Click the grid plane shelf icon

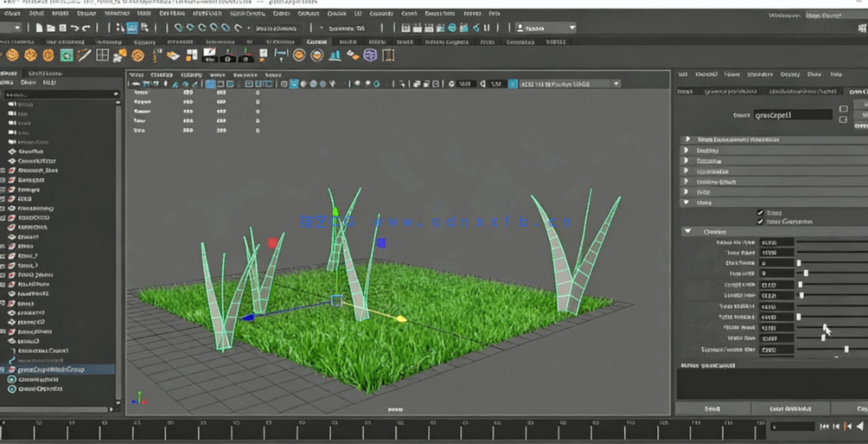pyautogui.click(x=102, y=55)
